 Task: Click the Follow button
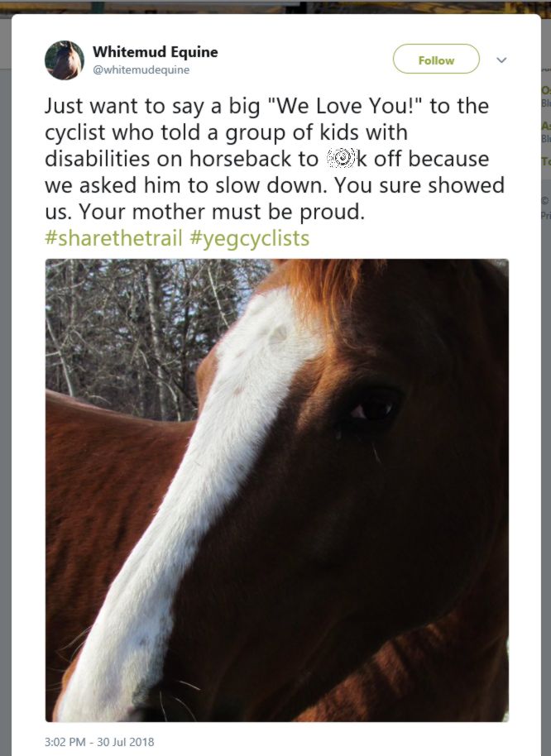coord(436,60)
